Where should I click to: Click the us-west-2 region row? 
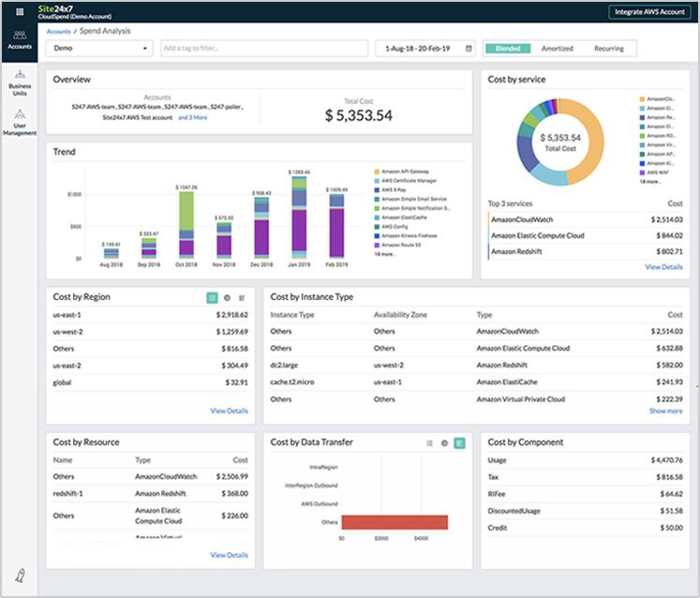[x=151, y=332]
